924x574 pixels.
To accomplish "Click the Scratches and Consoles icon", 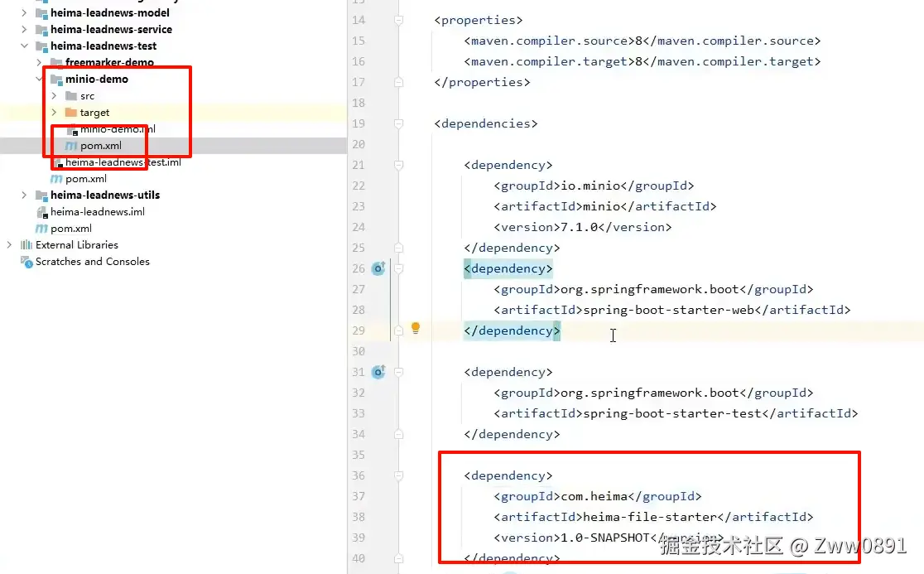I will click(x=26, y=262).
